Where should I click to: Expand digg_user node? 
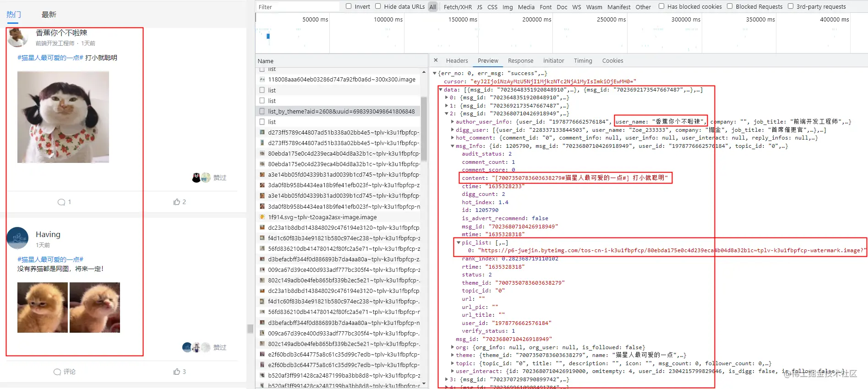[453, 130]
